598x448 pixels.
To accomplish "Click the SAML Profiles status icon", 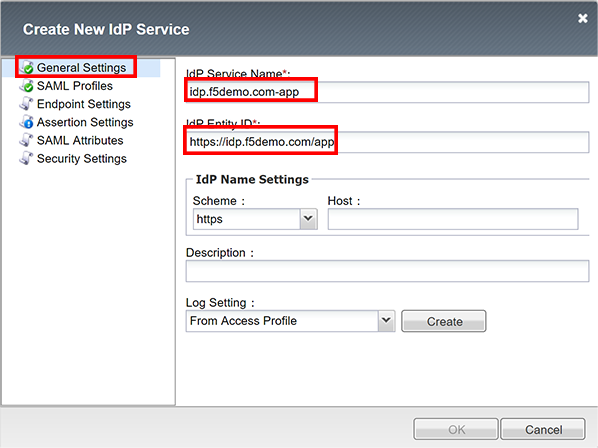I will [x=27, y=86].
